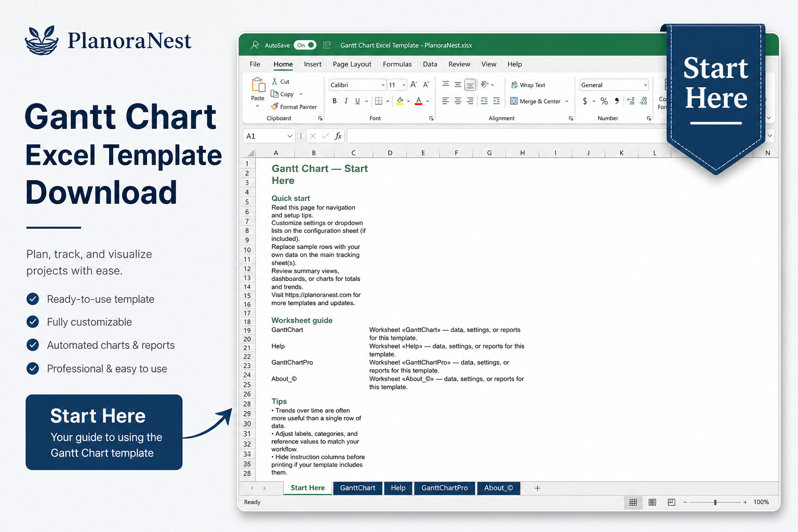
Task: Open the font size 11 dropdown
Action: (404, 85)
